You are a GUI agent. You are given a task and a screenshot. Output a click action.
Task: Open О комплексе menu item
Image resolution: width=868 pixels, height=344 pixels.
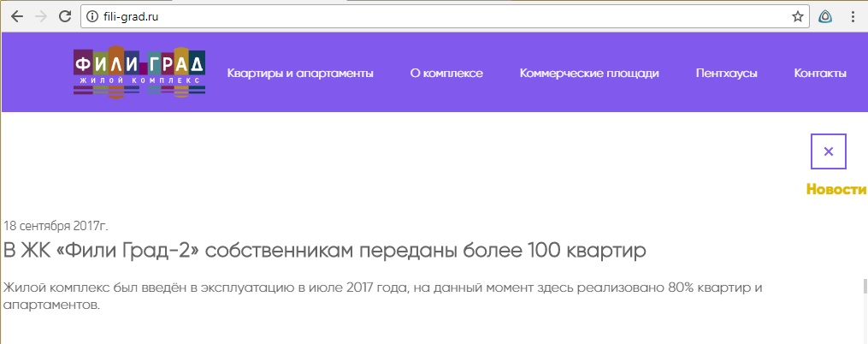click(446, 73)
